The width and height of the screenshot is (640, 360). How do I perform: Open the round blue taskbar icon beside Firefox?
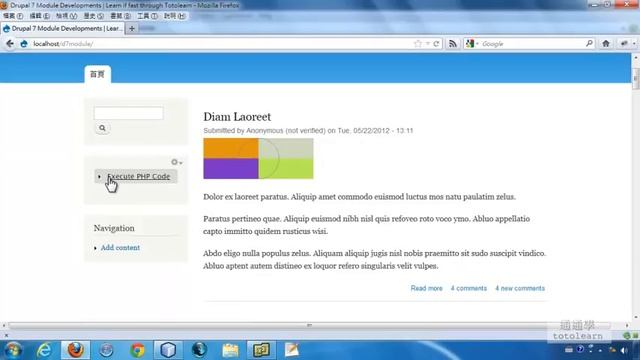(107, 350)
